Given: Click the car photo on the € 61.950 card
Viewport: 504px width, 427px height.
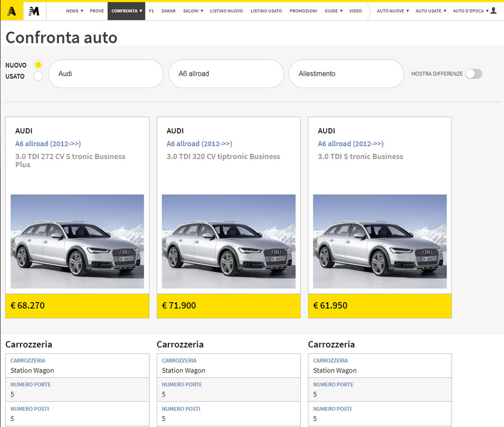Looking at the screenshot, I should (x=380, y=241).
